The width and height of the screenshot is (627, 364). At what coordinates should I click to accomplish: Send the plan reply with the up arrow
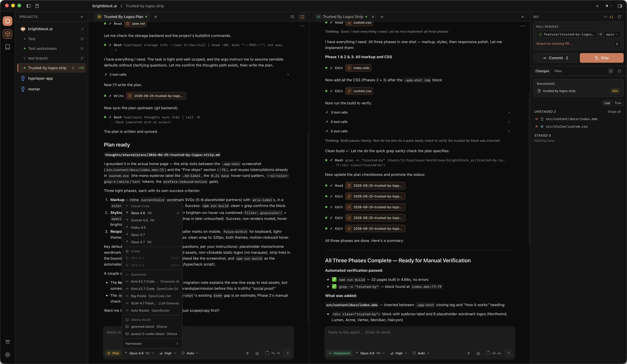[288, 353]
